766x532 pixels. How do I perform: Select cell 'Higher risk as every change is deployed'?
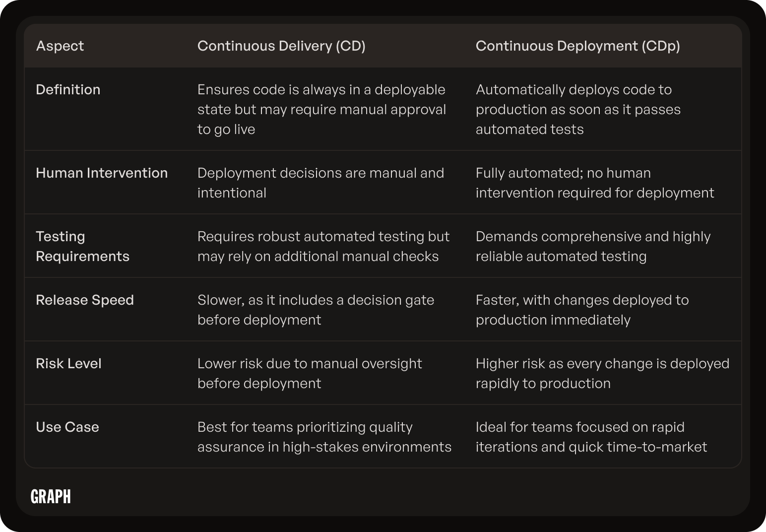pos(602,373)
